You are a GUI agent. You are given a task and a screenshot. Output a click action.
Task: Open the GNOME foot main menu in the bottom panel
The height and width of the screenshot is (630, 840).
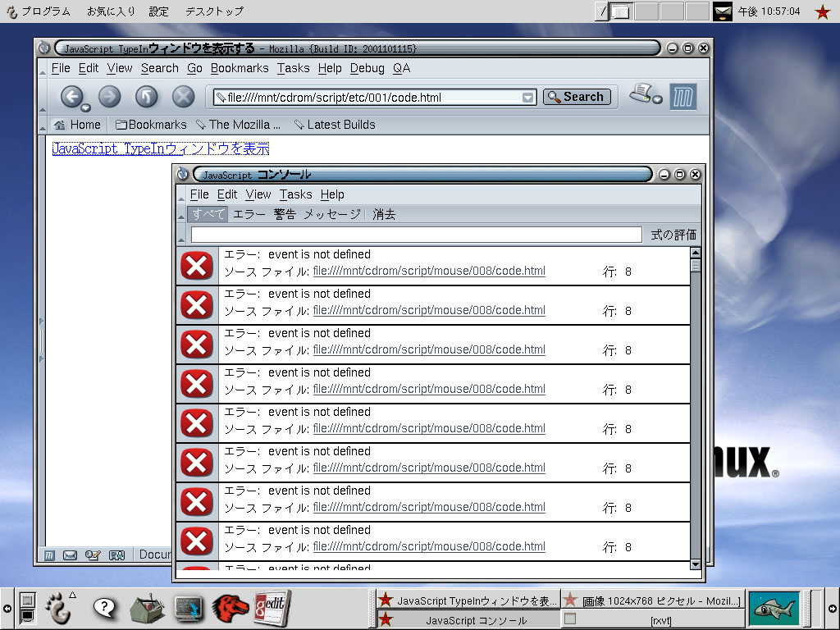[58, 608]
